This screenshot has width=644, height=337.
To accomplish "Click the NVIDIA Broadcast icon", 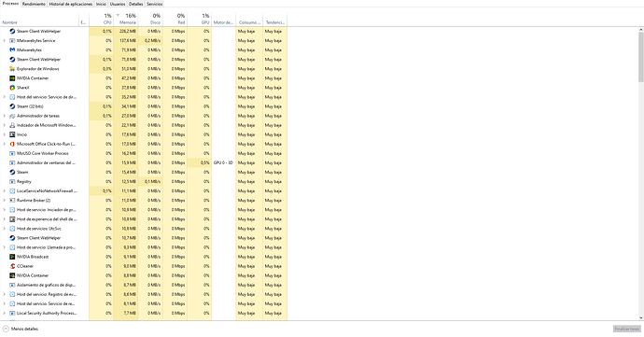I will 12,257.
